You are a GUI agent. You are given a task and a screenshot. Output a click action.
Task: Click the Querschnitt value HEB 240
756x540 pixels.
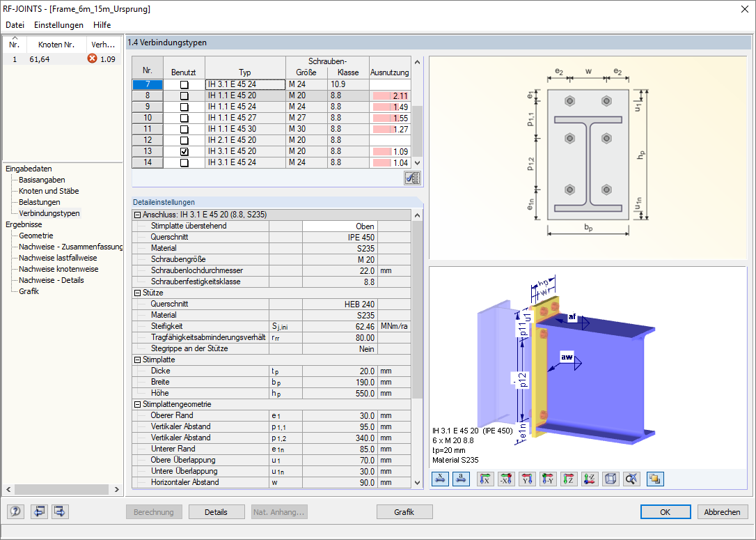coord(340,304)
